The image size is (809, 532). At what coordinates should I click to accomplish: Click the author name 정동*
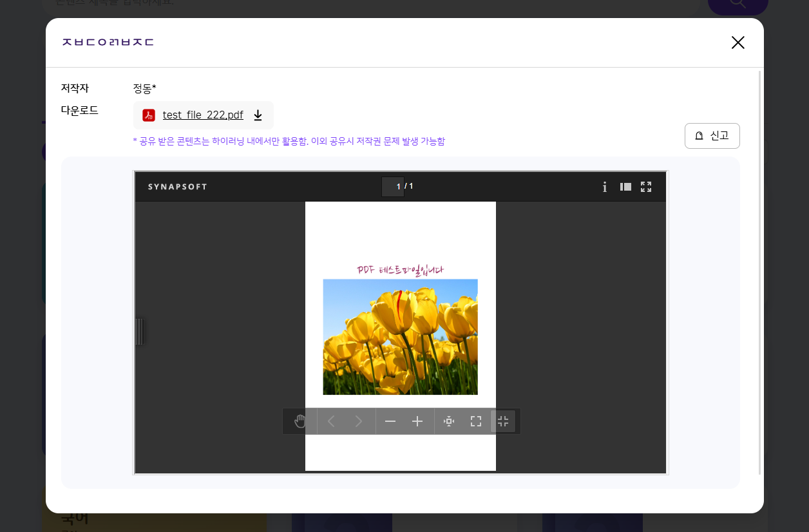[x=145, y=88]
